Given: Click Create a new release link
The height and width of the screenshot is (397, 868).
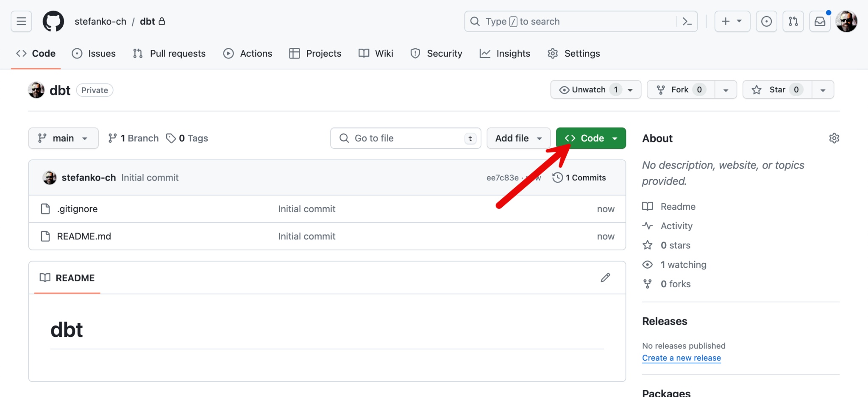Looking at the screenshot, I should [681, 358].
